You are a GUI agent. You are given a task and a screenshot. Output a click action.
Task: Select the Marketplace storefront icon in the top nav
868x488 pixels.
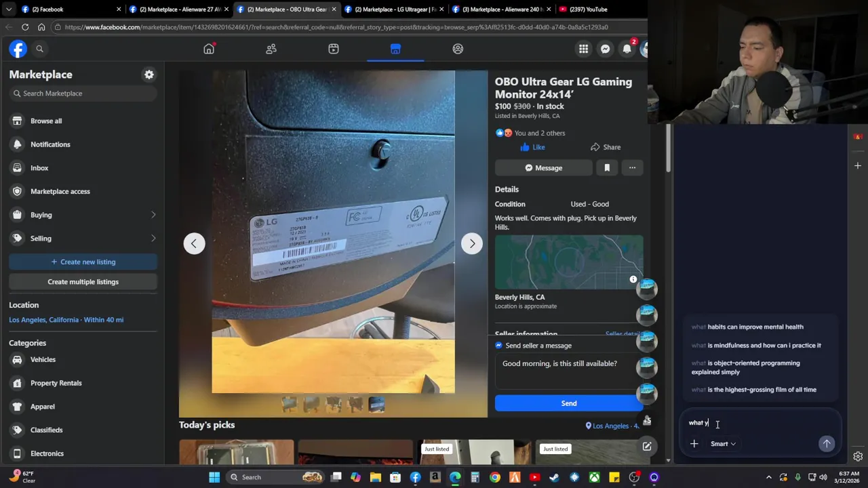click(x=395, y=49)
